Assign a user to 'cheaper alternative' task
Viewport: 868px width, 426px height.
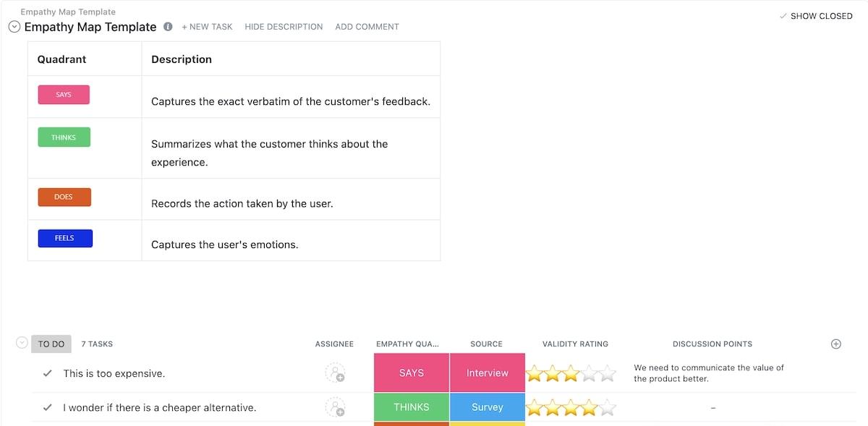(335, 407)
